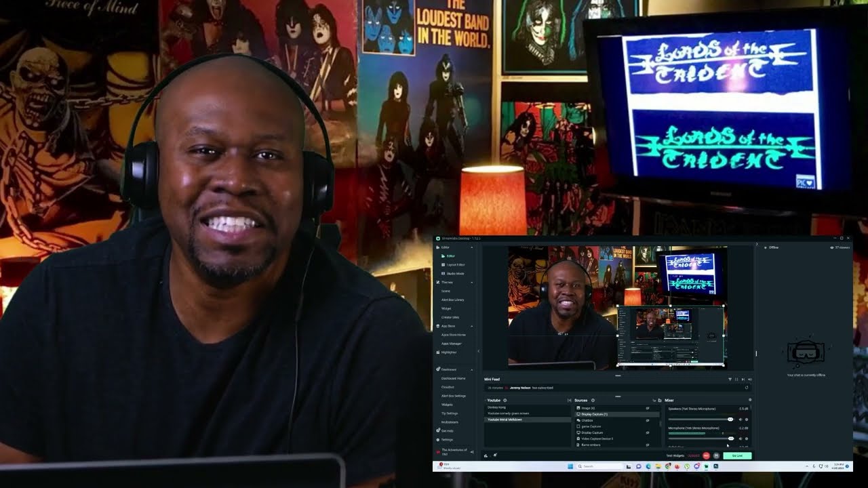Click the replay buffer save icon
Viewport: 868px width, 488px height.
pyautogui.click(x=716, y=455)
